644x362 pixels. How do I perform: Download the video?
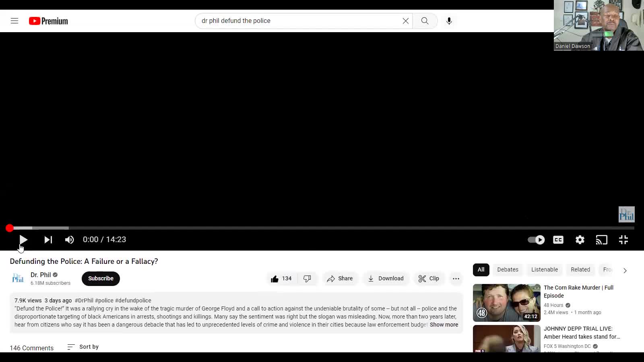386,278
